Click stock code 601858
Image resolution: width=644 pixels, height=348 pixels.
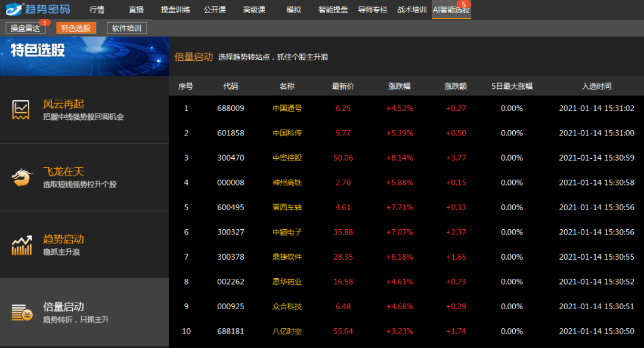[230, 133]
